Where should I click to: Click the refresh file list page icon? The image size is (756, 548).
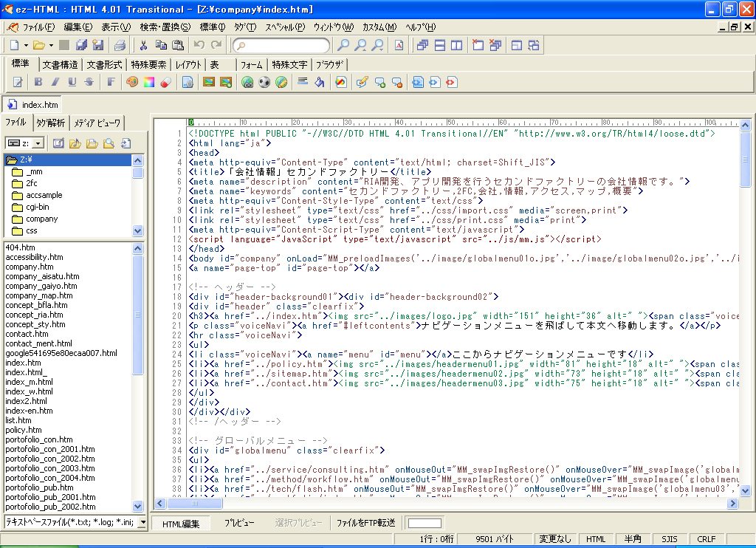[x=126, y=143]
